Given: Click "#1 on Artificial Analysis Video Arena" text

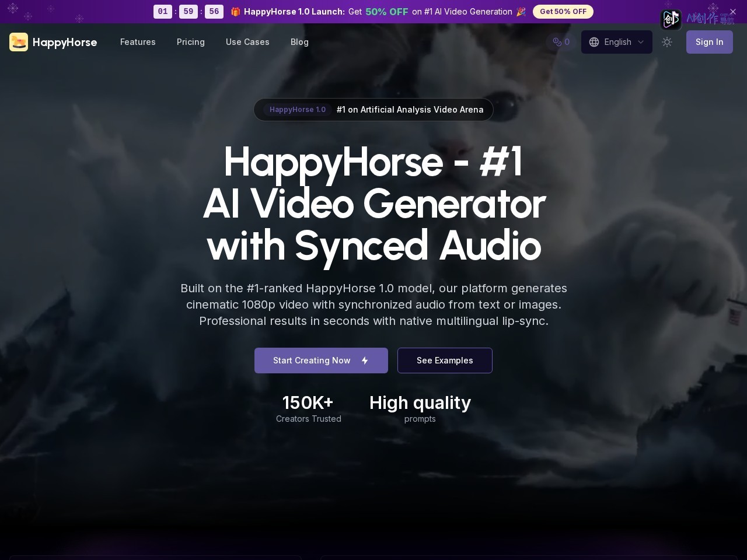Looking at the screenshot, I should [410, 110].
